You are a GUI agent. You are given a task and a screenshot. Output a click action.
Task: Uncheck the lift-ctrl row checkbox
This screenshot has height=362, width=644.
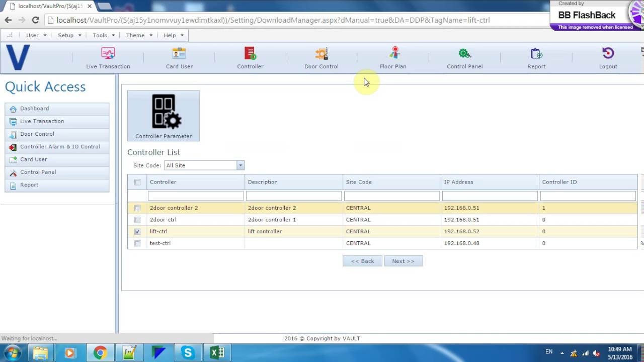[x=137, y=231]
